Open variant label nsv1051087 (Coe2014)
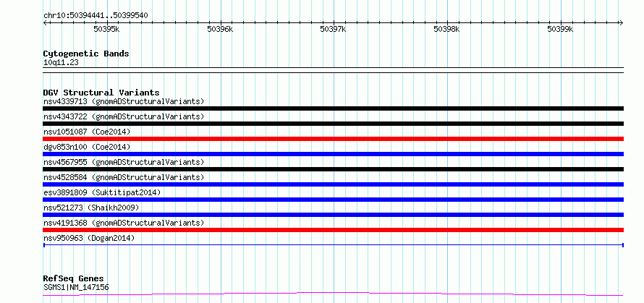 (87, 132)
